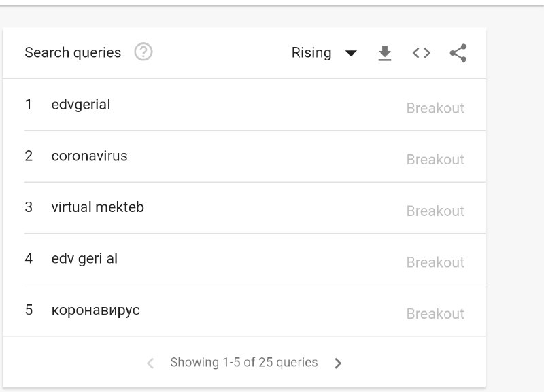This screenshot has width=544, height=392.
Task: Open the edv geri al query
Action: 84,259
